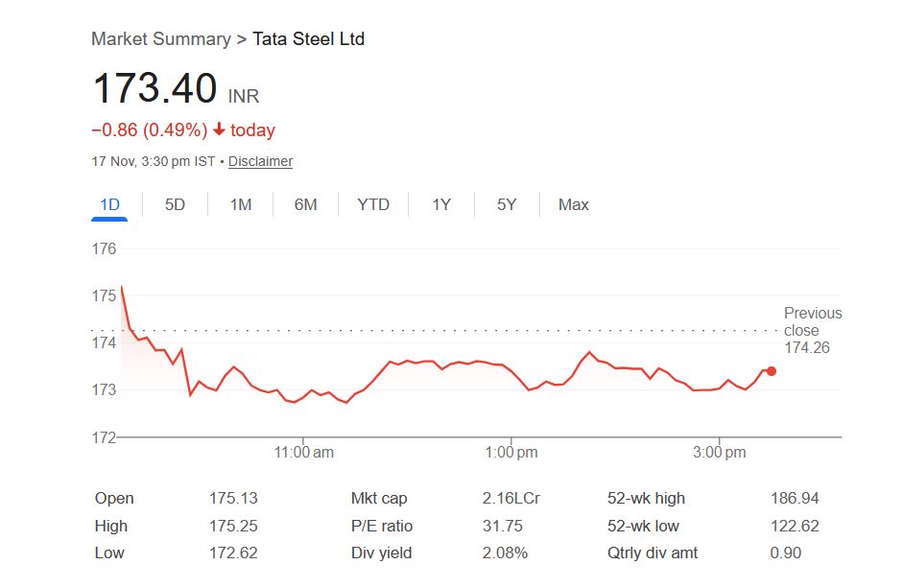
Task: Select the YTD tab
Action: coord(373,204)
